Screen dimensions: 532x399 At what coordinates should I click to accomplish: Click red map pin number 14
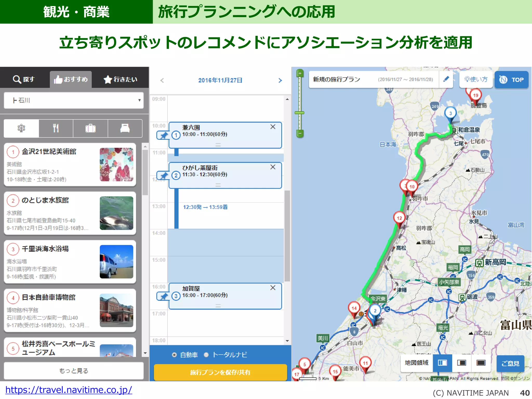tap(354, 309)
